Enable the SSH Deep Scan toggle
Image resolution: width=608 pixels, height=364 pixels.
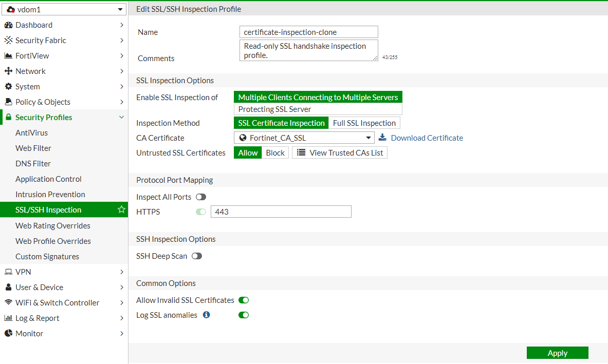click(196, 256)
